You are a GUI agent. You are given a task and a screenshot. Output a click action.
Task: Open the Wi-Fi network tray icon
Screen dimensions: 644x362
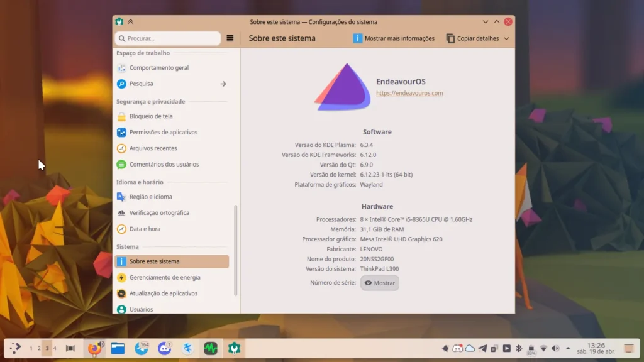point(543,348)
